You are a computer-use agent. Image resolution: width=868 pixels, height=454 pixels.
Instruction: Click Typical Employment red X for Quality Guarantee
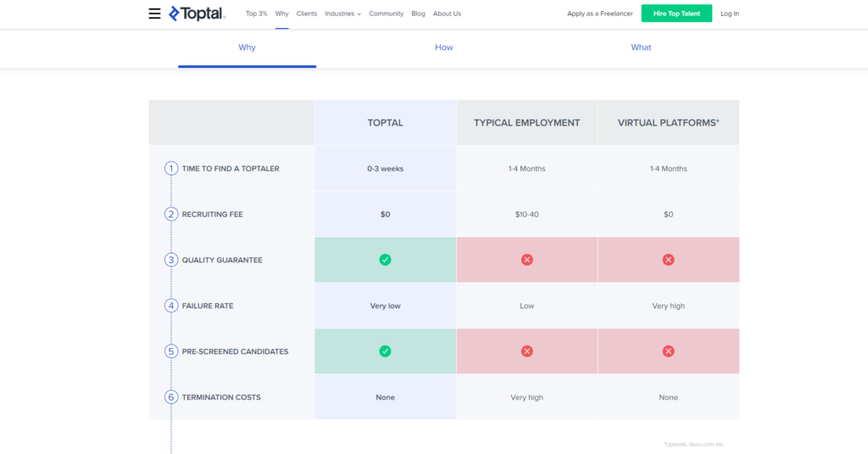527,260
